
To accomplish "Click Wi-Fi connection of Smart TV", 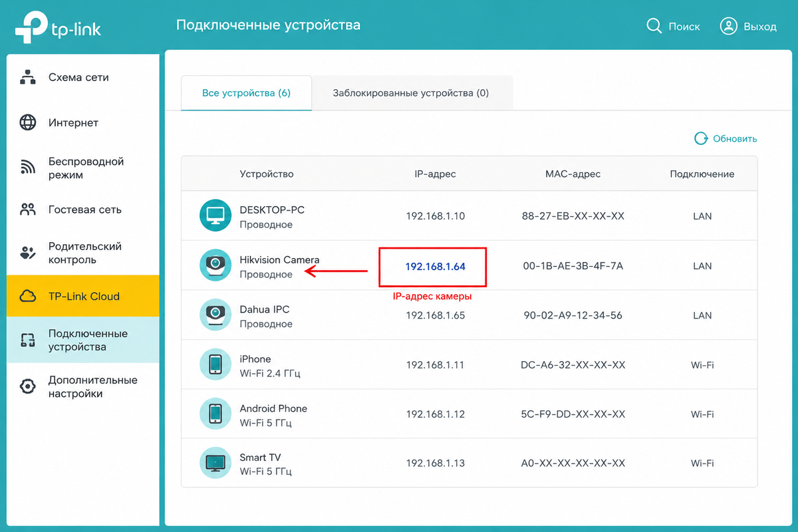I will 702,464.
